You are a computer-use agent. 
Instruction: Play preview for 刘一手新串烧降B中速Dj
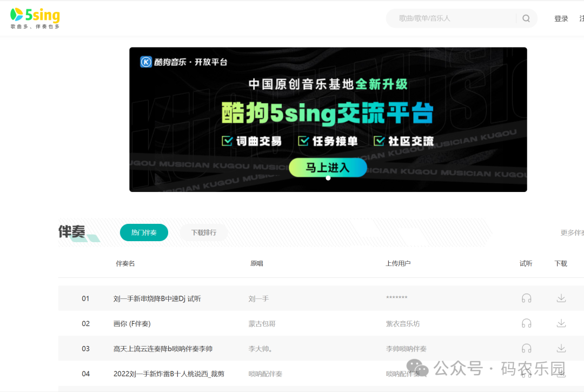pyautogui.click(x=526, y=298)
